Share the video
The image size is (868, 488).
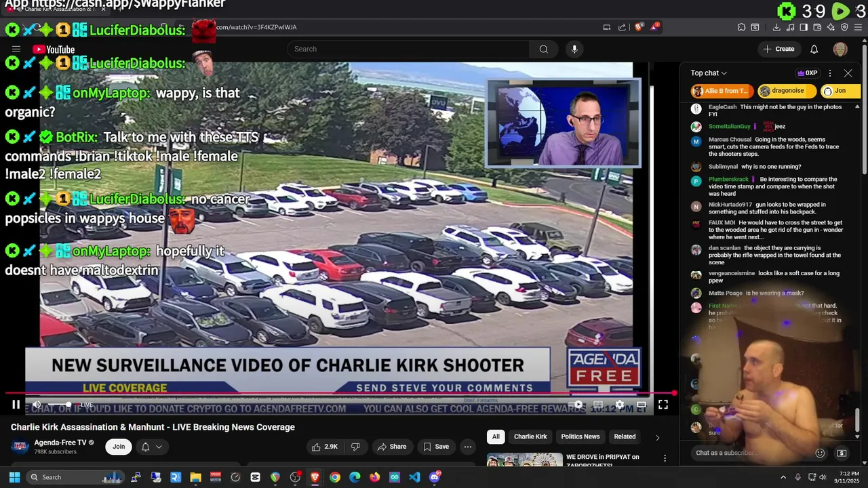pyautogui.click(x=392, y=447)
